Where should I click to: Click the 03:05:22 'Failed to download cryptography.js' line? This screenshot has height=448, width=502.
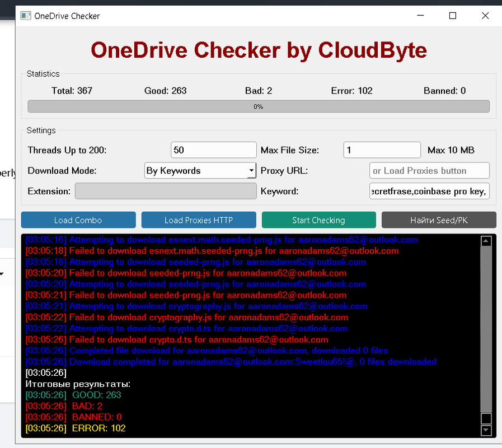[187, 318]
